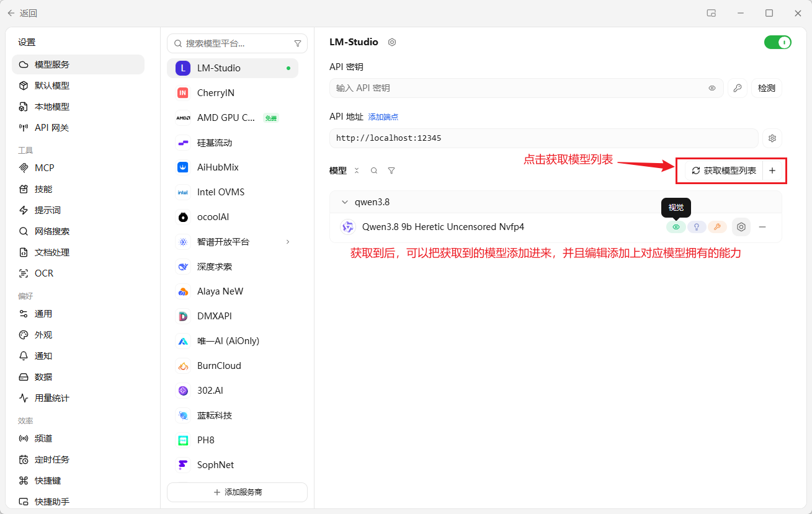812x514 pixels.
Task: Open 提示词 settings section
Action: coord(78,210)
